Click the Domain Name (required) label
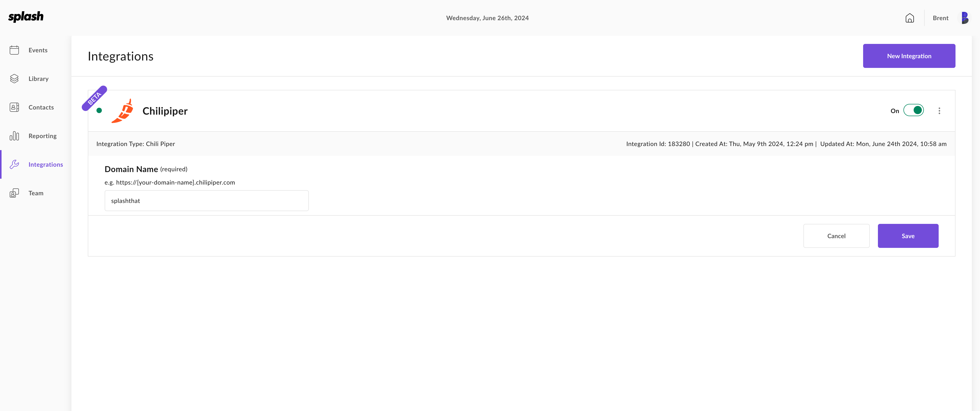This screenshot has width=980, height=411. pyautogui.click(x=146, y=169)
